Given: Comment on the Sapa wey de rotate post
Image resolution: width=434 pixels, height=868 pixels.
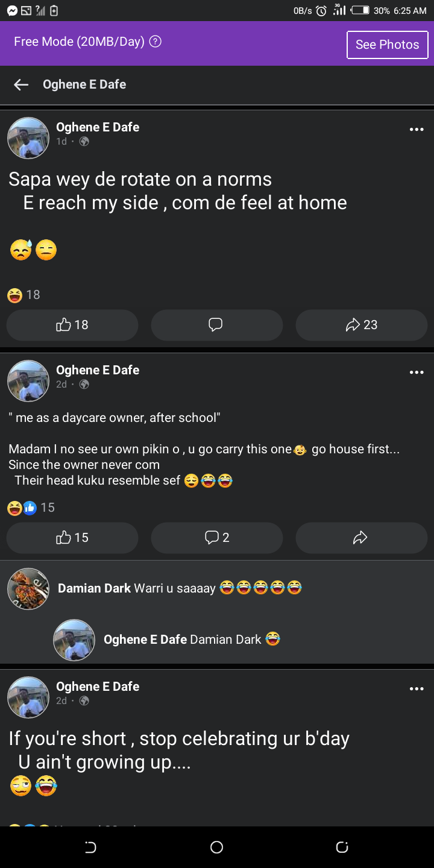Looking at the screenshot, I should pyautogui.click(x=216, y=325).
